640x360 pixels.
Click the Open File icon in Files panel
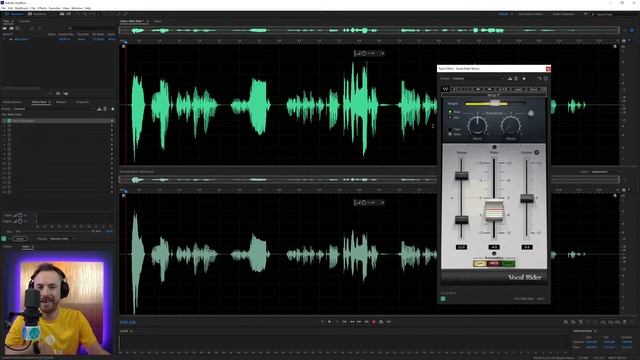pyautogui.click(x=4, y=28)
